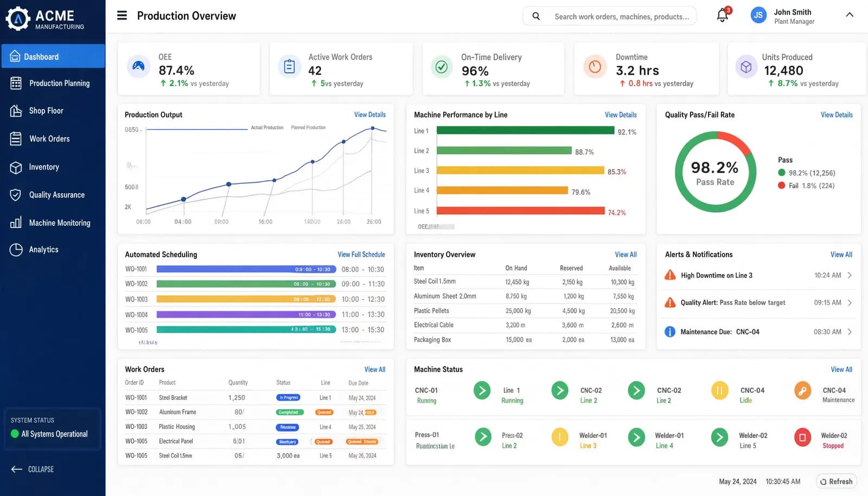Click the Units Produced cube icon
868x496 pixels.
(746, 67)
